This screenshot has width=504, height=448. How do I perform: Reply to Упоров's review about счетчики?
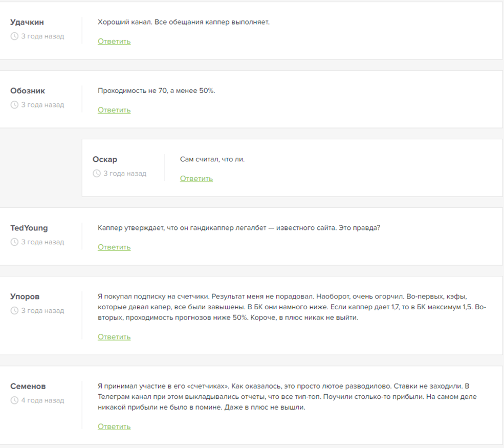tap(114, 337)
